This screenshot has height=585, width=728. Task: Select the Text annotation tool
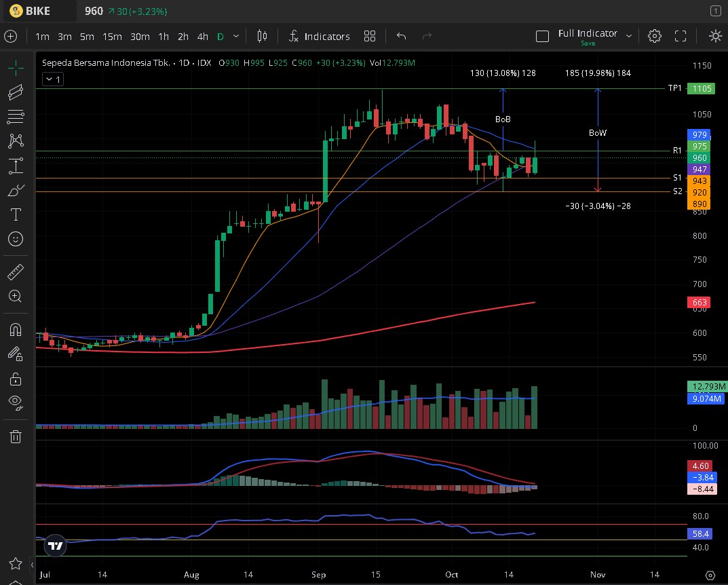pos(16,214)
